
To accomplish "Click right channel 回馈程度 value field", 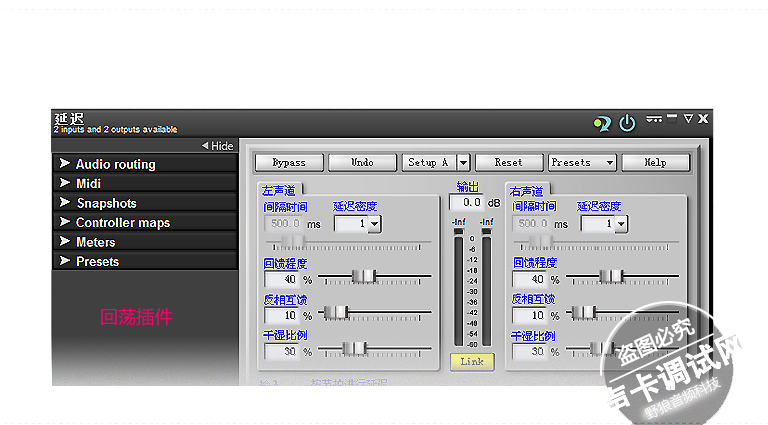I will point(530,280).
